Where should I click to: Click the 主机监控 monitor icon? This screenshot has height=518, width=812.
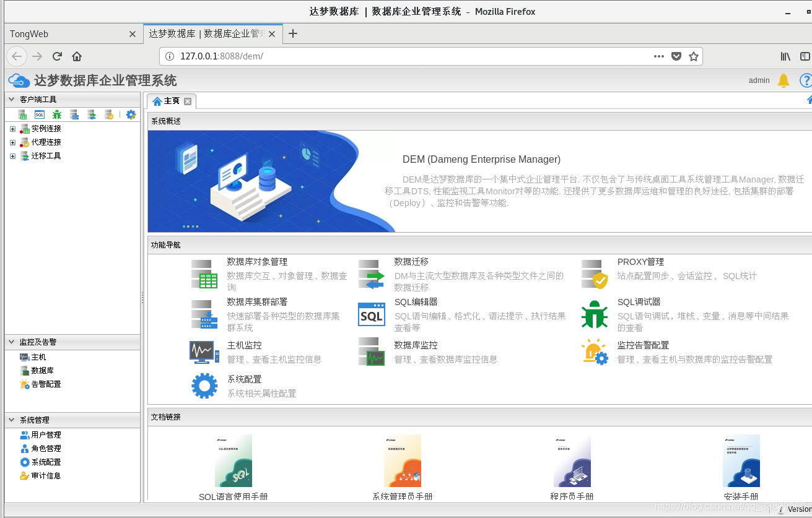pyautogui.click(x=204, y=352)
